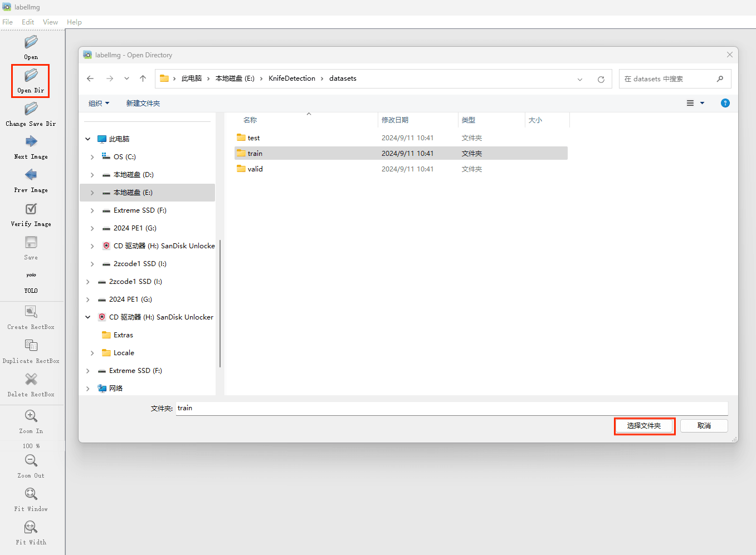Refresh the datasets folder listing

coord(601,79)
